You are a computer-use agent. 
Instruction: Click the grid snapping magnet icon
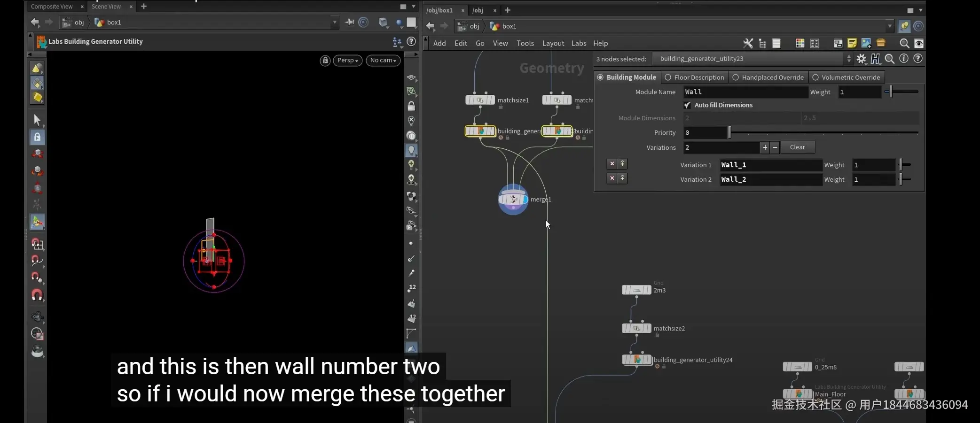tap(37, 244)
